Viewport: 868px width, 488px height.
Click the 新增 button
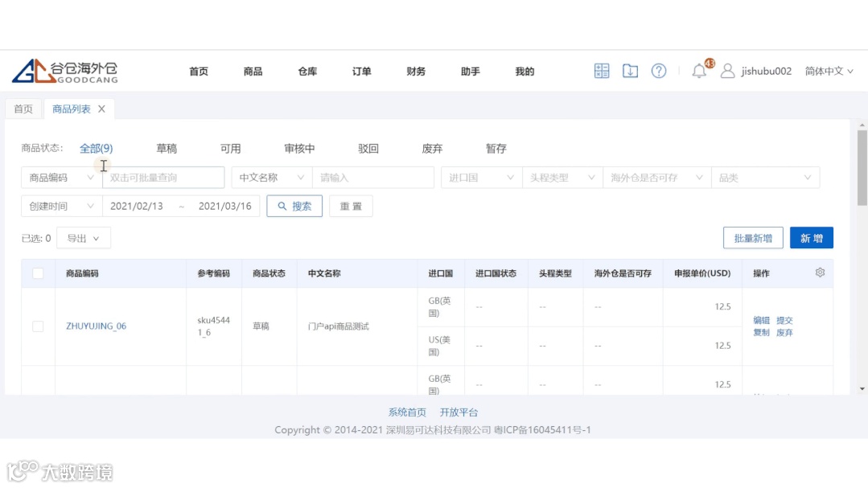click(812, 238)
